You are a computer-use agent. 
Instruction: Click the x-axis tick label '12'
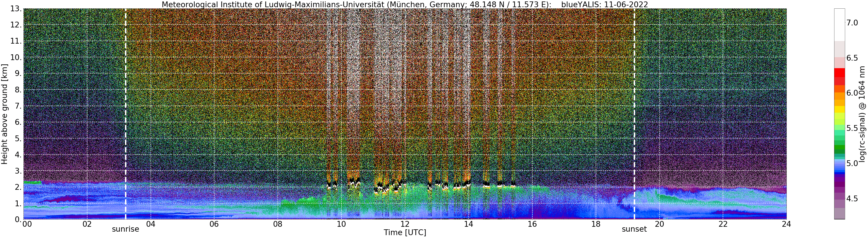pos(405,224)
